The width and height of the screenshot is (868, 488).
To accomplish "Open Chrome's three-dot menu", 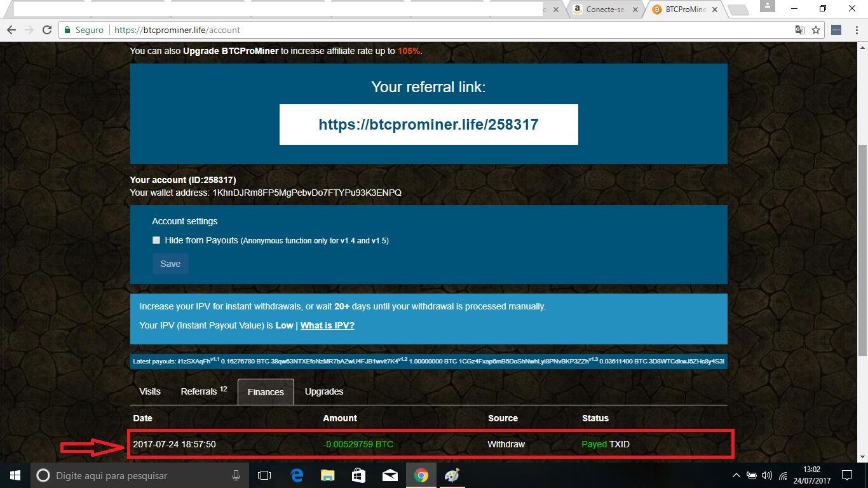I will tap(855, 30).
